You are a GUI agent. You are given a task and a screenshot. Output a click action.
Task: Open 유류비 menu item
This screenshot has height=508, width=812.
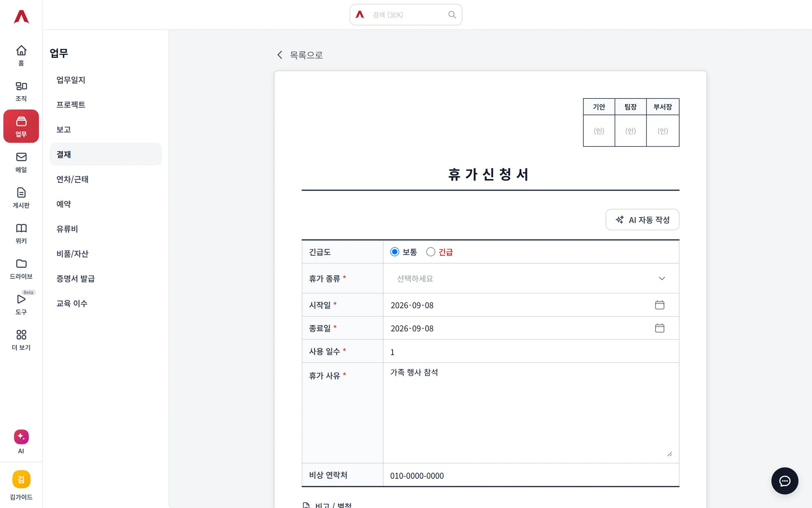(x=106, y=229)
